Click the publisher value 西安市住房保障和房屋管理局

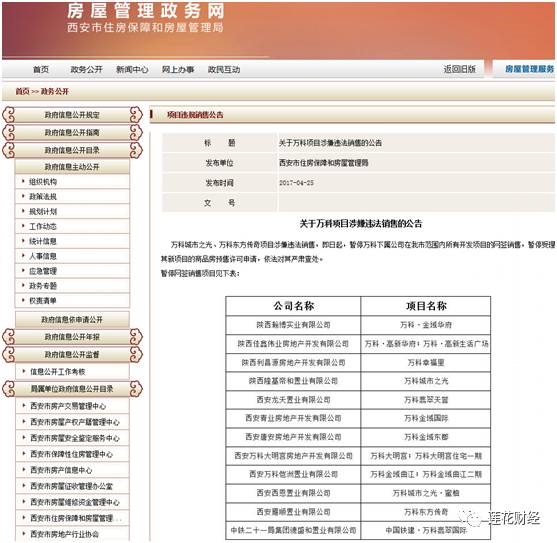point(323,163)
